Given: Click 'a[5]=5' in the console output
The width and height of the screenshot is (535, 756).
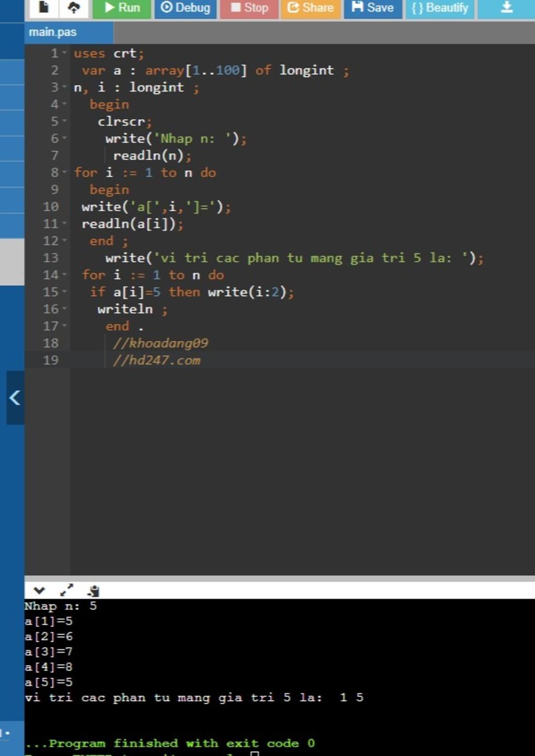Looking at the screenshot, I should pos(49,682).
